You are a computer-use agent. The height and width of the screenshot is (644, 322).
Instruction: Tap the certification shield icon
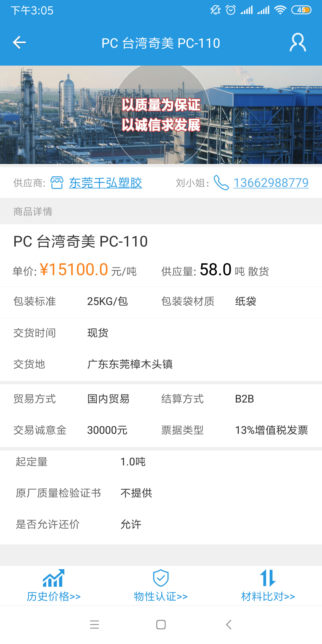(x=161, y=579)
